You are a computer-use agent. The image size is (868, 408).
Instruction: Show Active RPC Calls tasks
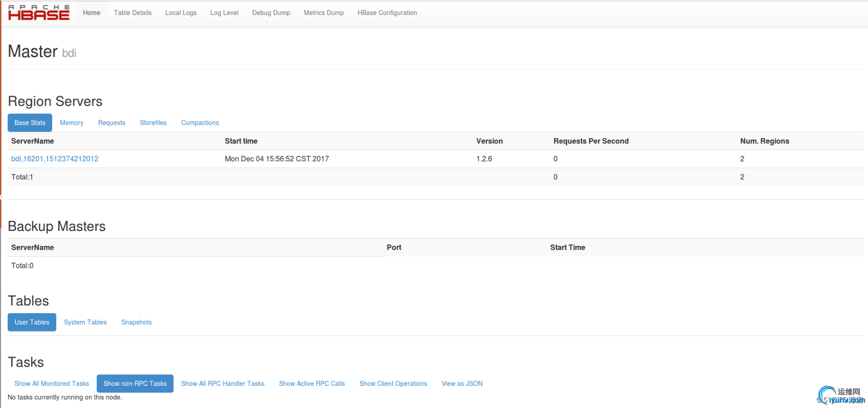(312, 383)
